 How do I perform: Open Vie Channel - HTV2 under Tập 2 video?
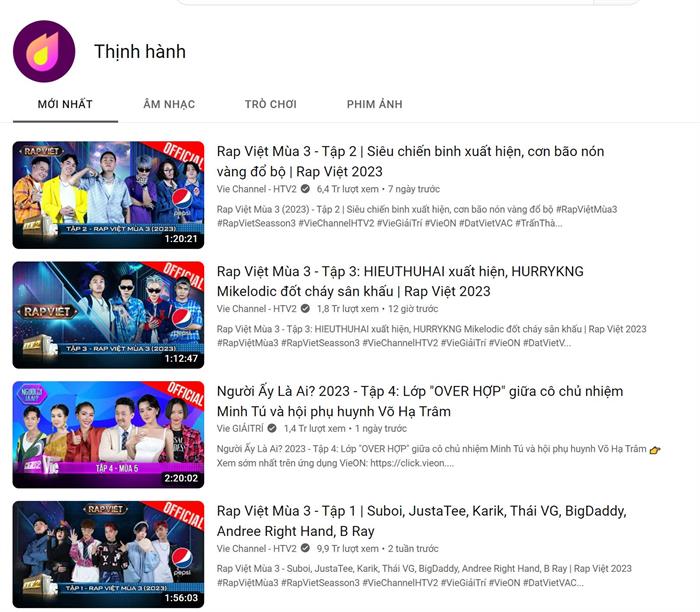pyautogui.click(x=257, y=189)
